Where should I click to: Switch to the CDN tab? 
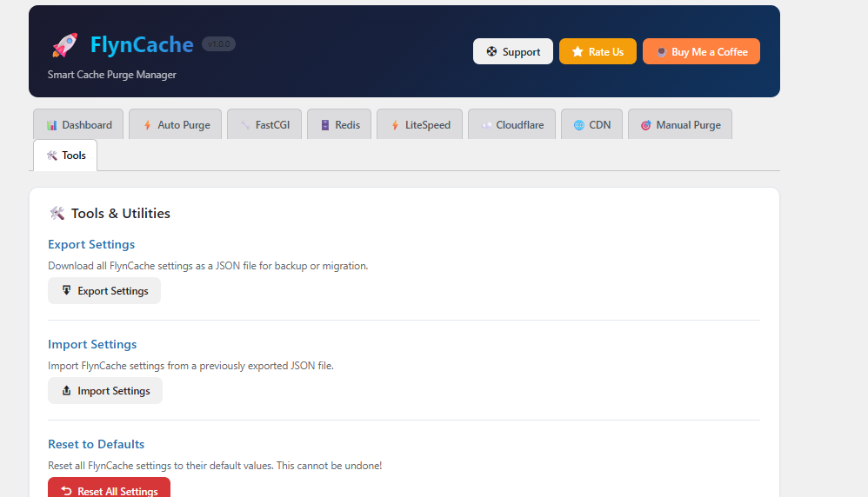(x=591, y=124)
